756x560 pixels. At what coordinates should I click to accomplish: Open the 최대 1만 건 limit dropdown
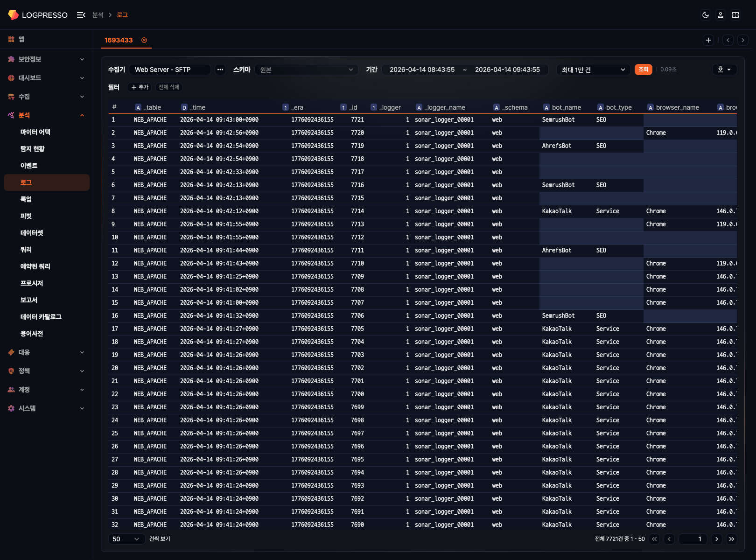click(593, 70)
